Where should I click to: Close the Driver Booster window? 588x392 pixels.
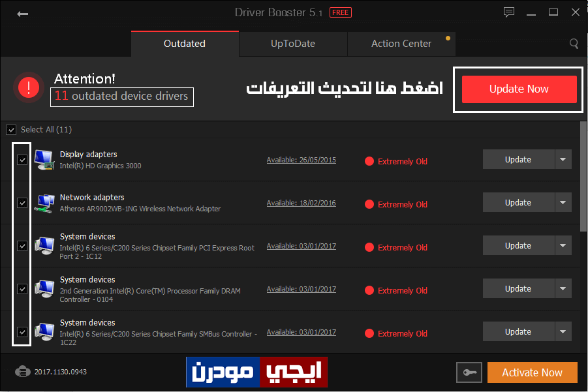coord(575,12)
